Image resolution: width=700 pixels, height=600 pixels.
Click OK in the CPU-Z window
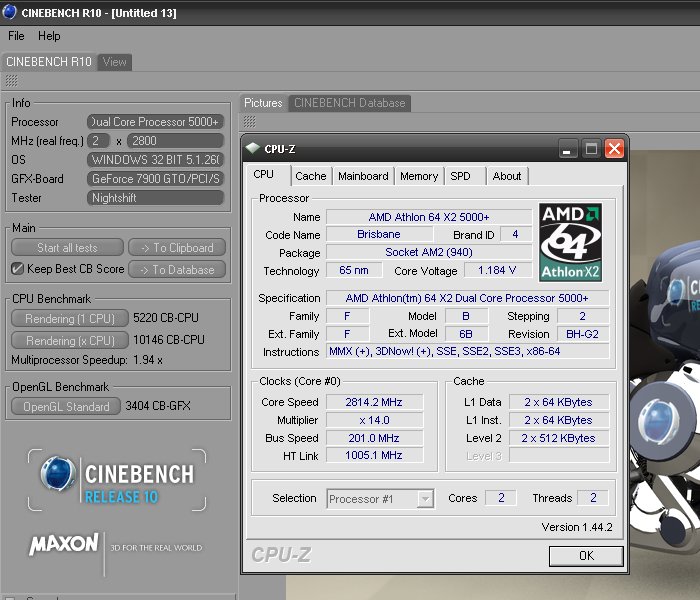coord(586,556)
